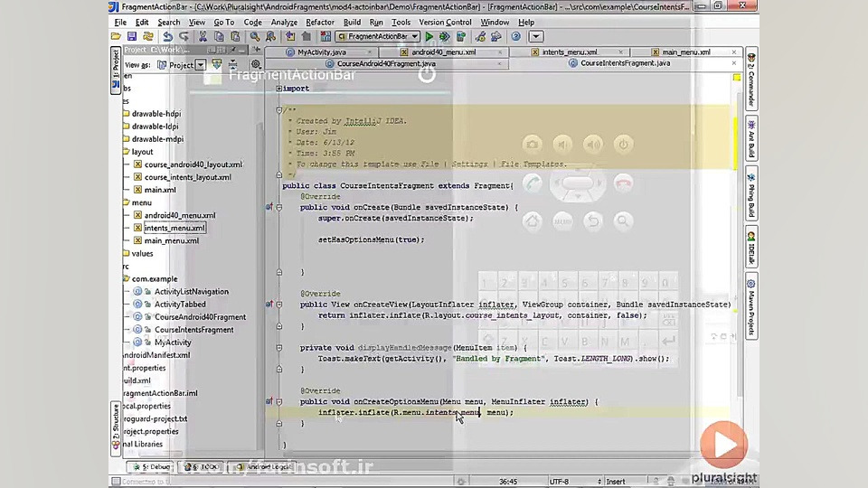The image size is (868, 488).
Task: Click the Copy toolbar icon
Action: click(219, 36)
